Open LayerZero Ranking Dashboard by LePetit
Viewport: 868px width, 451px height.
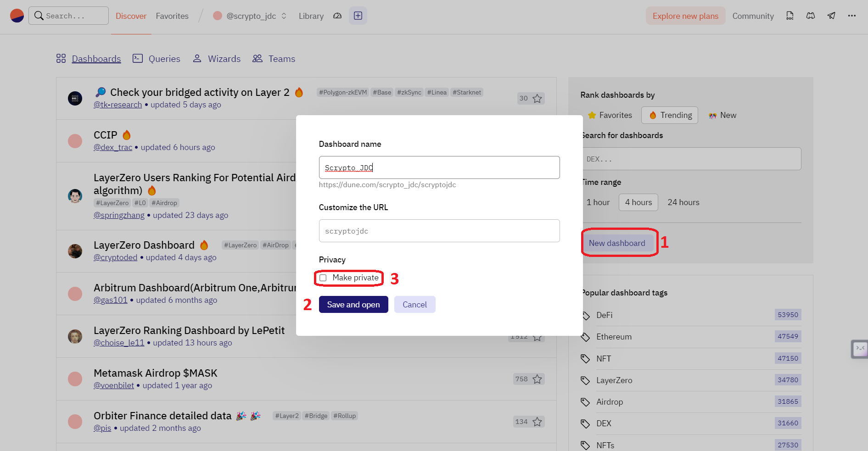(x=189, y=330)
